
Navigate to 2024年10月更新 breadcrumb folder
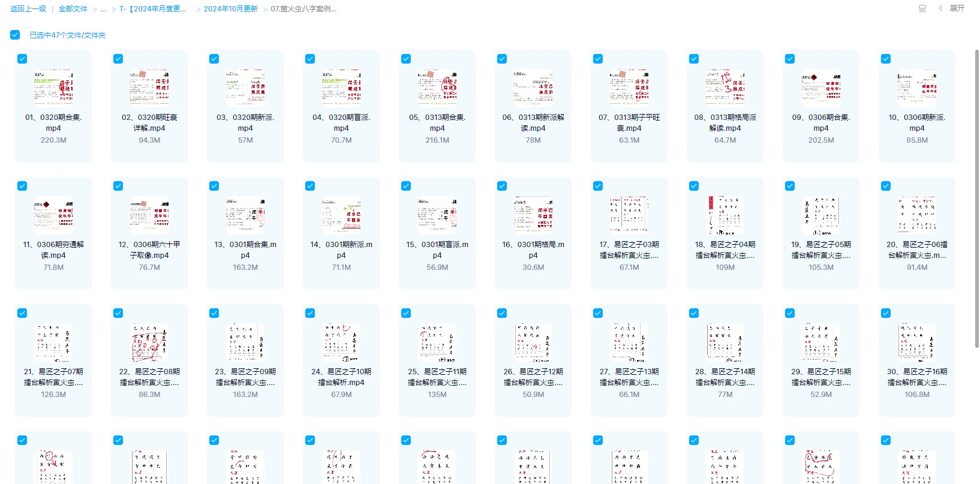[230, 9]
